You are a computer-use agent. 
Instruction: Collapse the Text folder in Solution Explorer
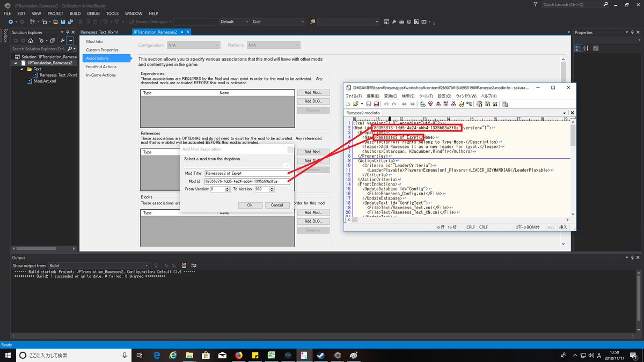23,69
